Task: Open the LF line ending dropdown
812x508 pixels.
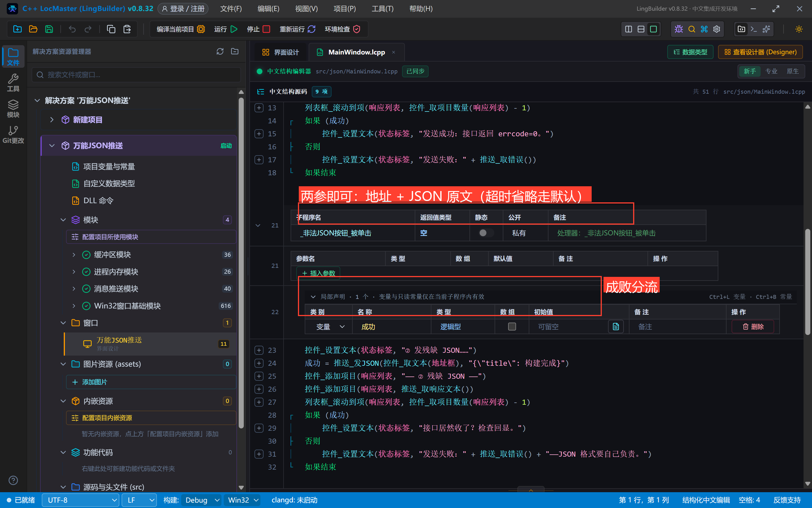Action: pyautogui.click(x=139, y=500)
